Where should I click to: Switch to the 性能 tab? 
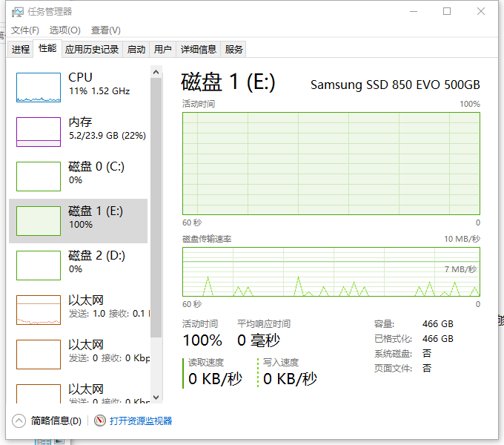coord(47,48)
